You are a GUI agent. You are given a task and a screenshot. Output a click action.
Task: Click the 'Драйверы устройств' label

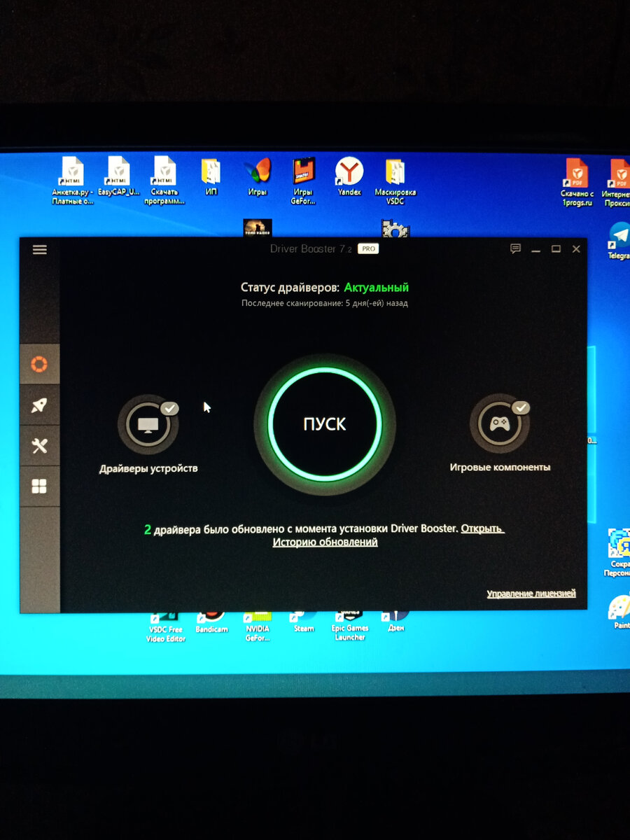[148, 468]
